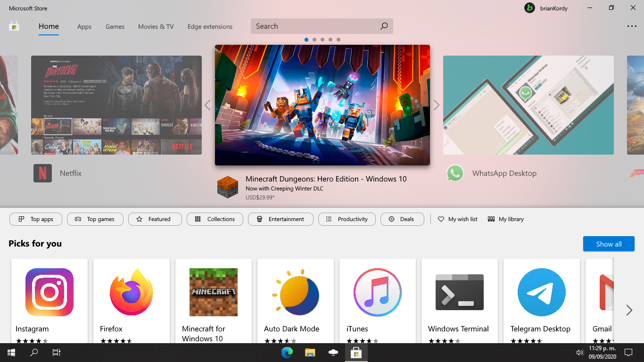
Task: Open the Deals category
Action: (x=403, y=219)
